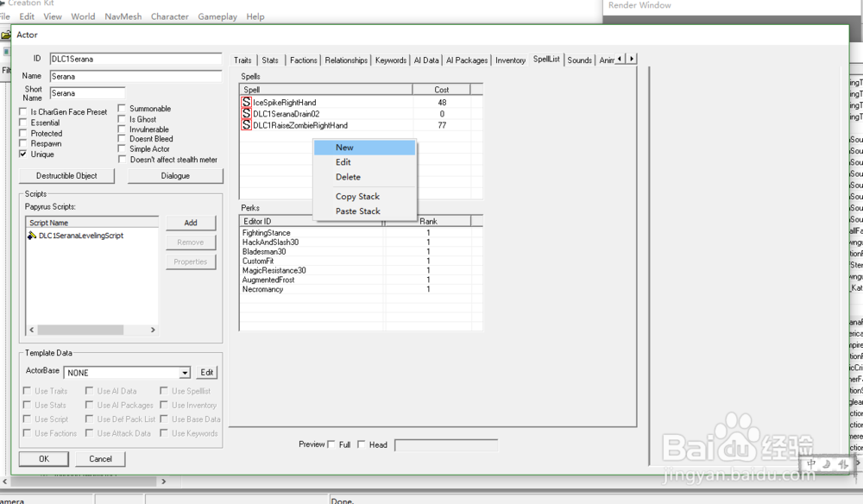Switch to the Traits tab
The width and height of the screenshot is (863, 504).
(243, 60)
